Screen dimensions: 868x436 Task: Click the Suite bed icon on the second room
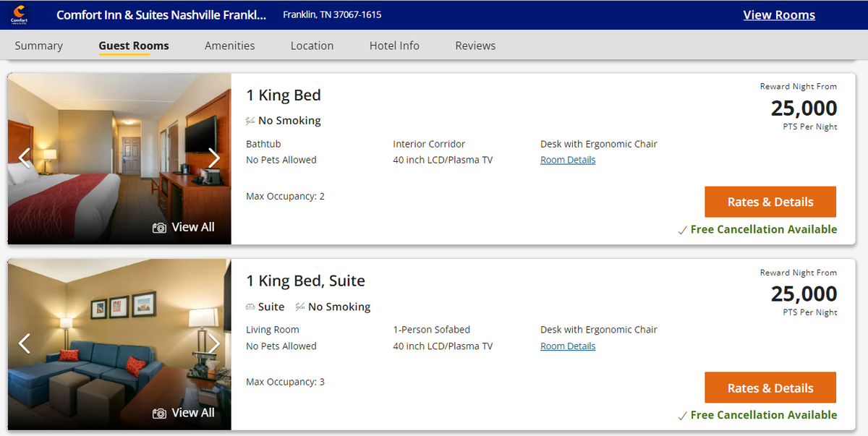tap(251, 307)
